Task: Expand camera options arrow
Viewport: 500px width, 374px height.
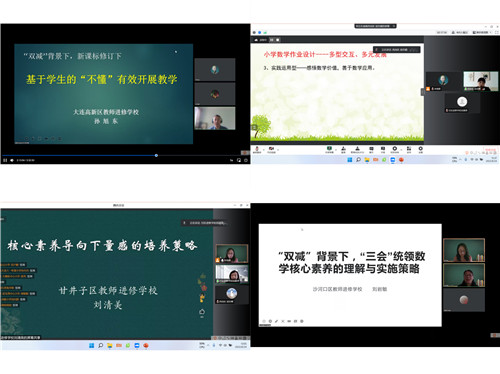Action: [x=278, y=150]
